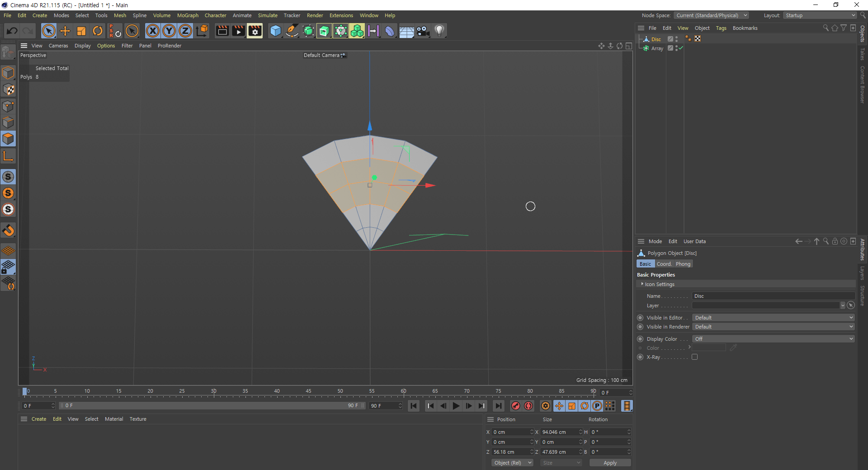868x470 pixels.
Task: Switch to Points mode
Action: point(8,106)
